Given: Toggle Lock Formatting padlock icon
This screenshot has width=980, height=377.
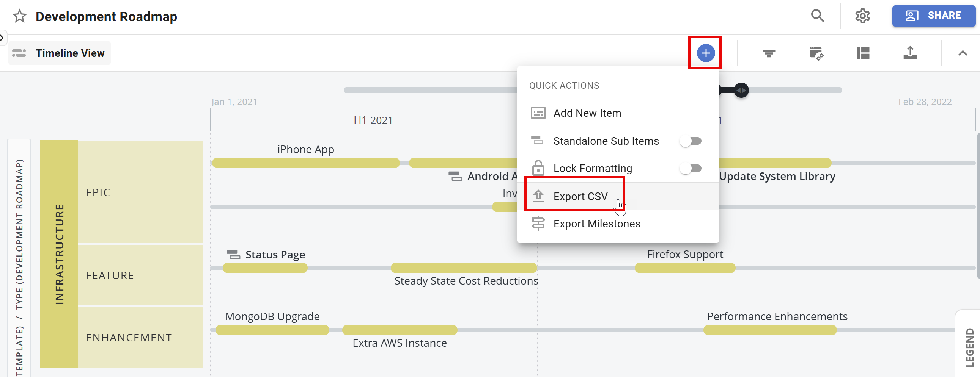Looking at the screenshot, I should click(538, 168).
